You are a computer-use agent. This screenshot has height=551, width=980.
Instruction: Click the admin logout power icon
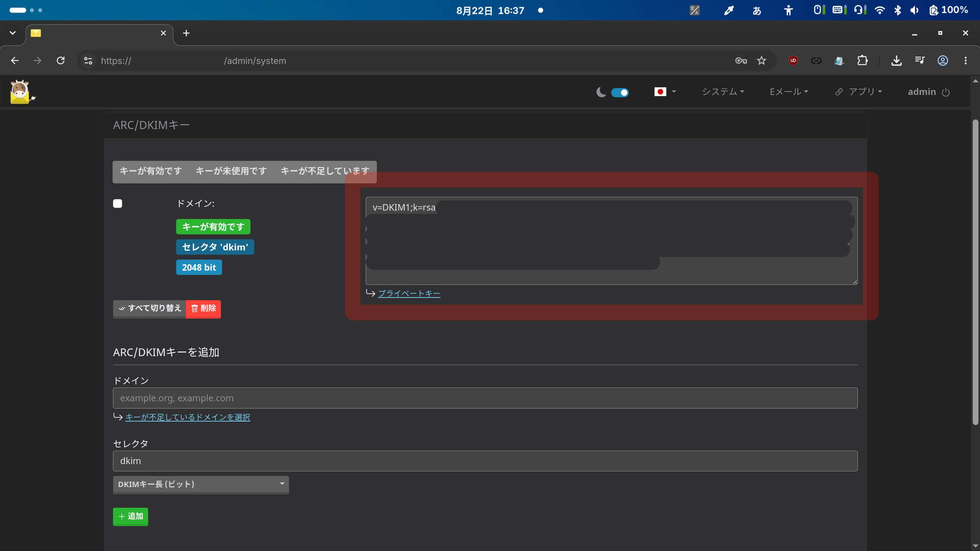point(946,92)
